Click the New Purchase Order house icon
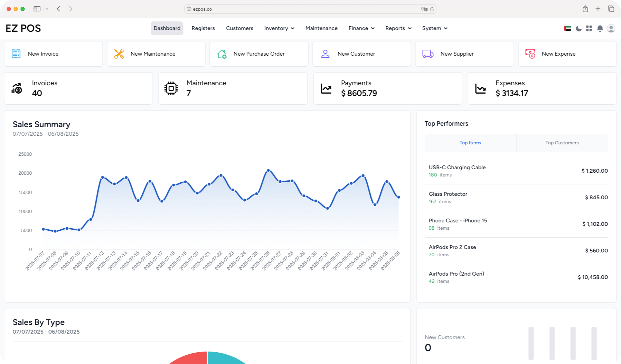The width and height of the screenshot is (621, 364). tap(222, 54)
